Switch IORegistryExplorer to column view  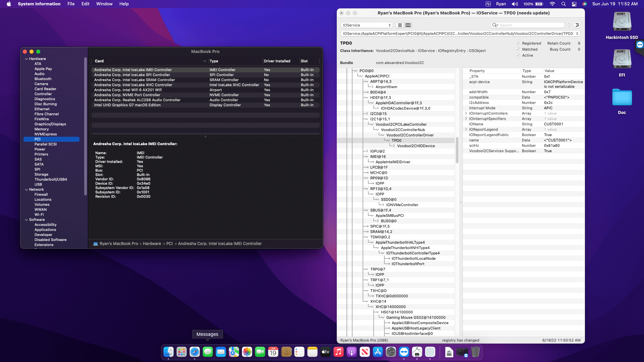[408, 25]
